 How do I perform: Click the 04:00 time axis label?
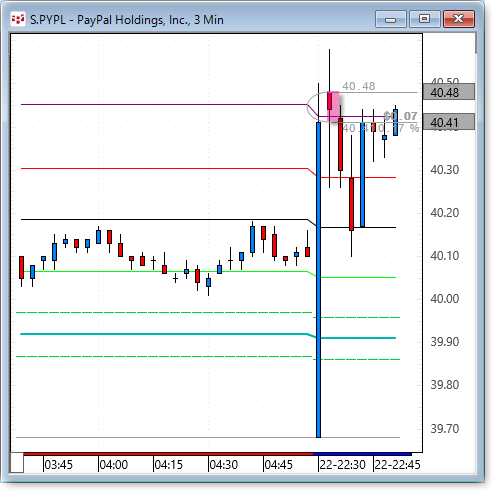coord(114,465)
